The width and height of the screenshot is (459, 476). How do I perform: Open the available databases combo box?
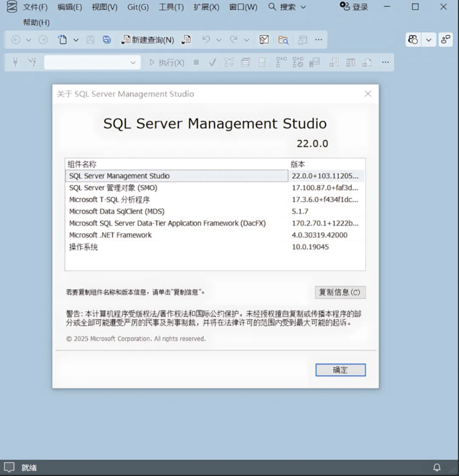coord(92,62)
